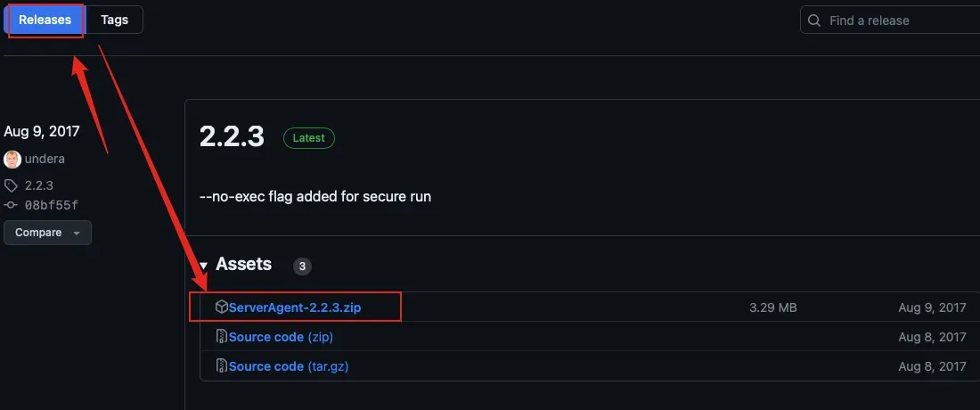
Task: Switch to the Tags tab
Action: tap(114, 20)
